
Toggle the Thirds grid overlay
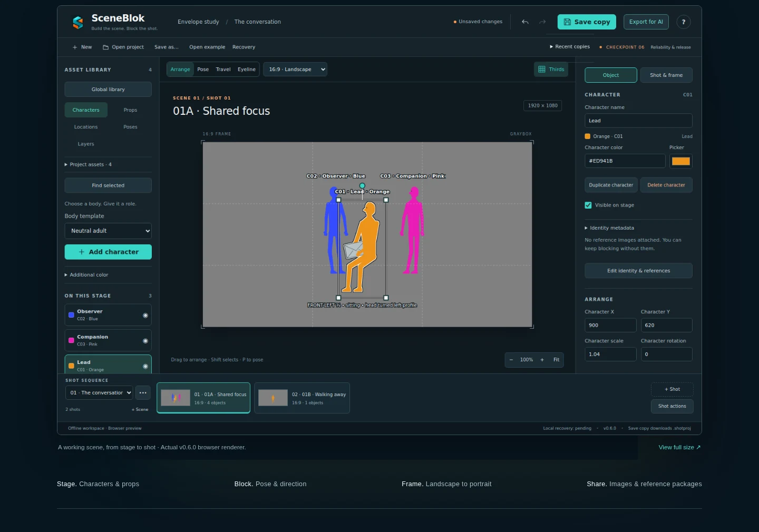coord(551,69)
